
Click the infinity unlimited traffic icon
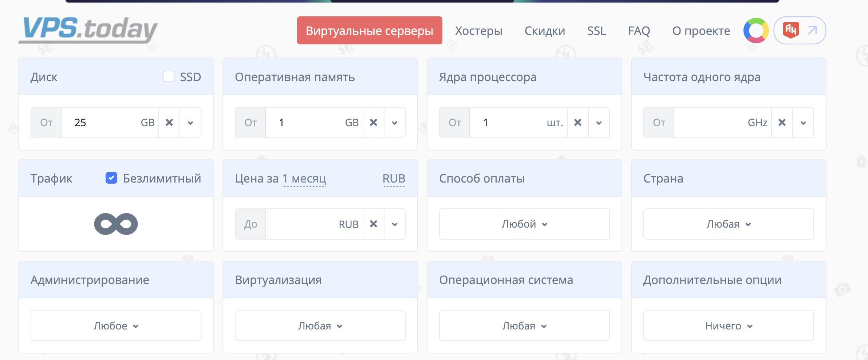pyautogui.click(x=116, y=224)
